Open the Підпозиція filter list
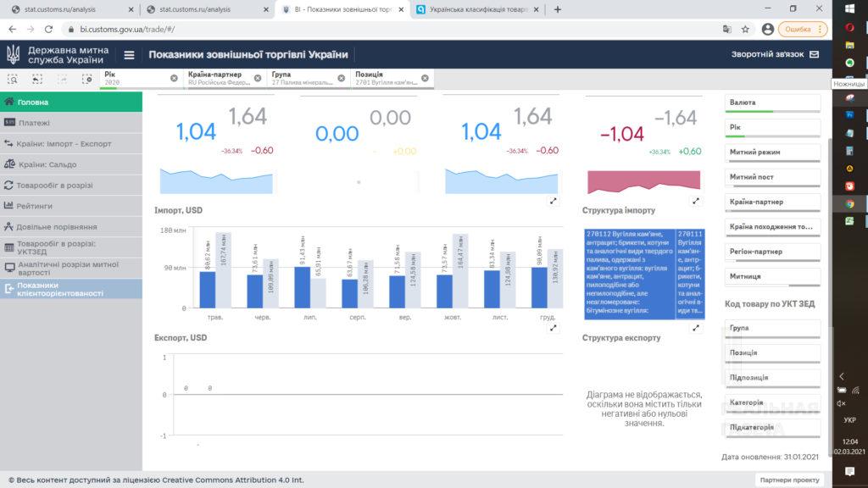The image size is (868, 488). (772, 377)
